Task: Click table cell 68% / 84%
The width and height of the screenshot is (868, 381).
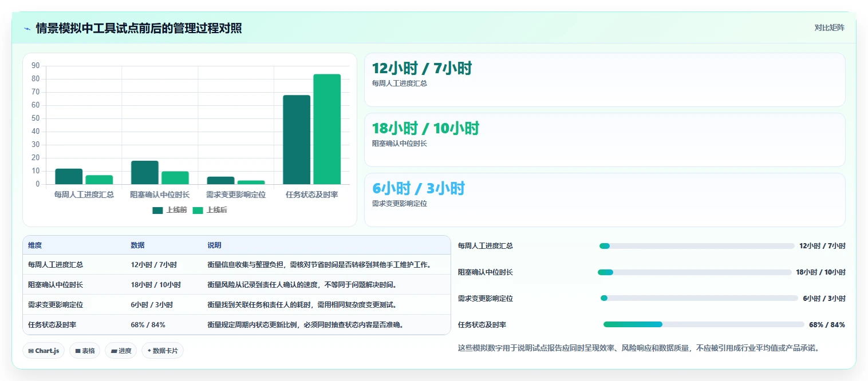Action: pyautogui.click(x=148, y=325)
